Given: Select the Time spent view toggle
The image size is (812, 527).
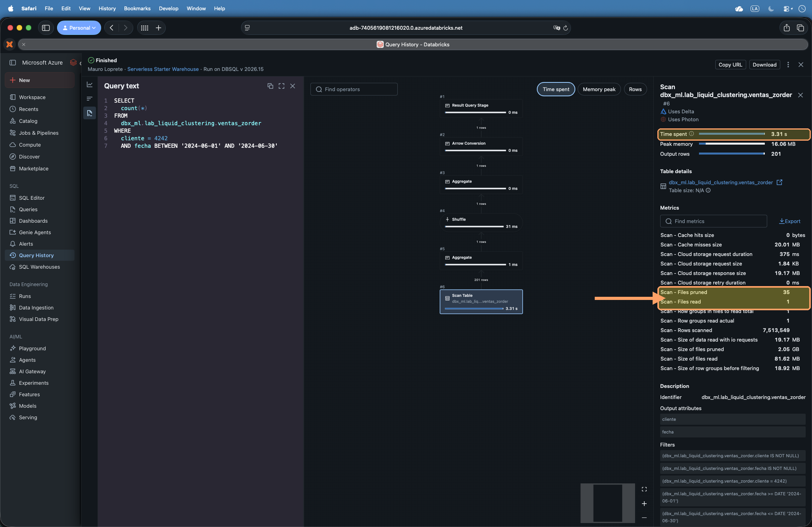Looking at the screenshot, I should point(556,89).
